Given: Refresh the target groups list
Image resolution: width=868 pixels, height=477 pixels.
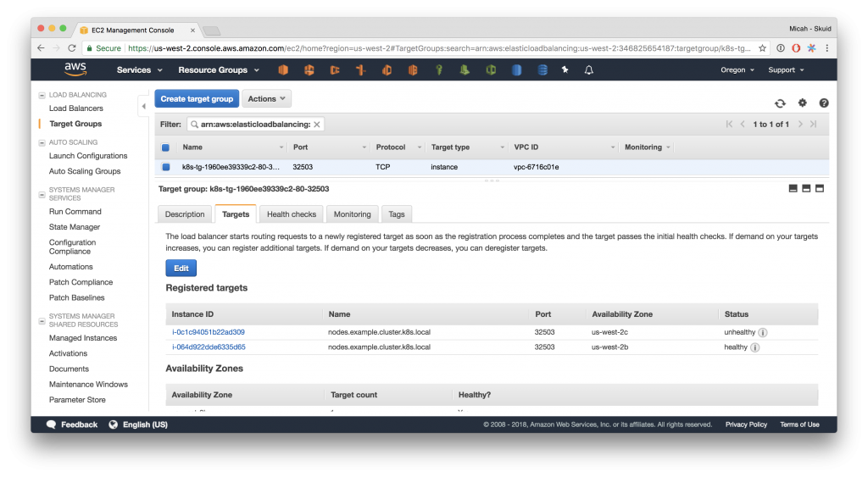Looking at the screenshot, I should (x=780, y=103).
